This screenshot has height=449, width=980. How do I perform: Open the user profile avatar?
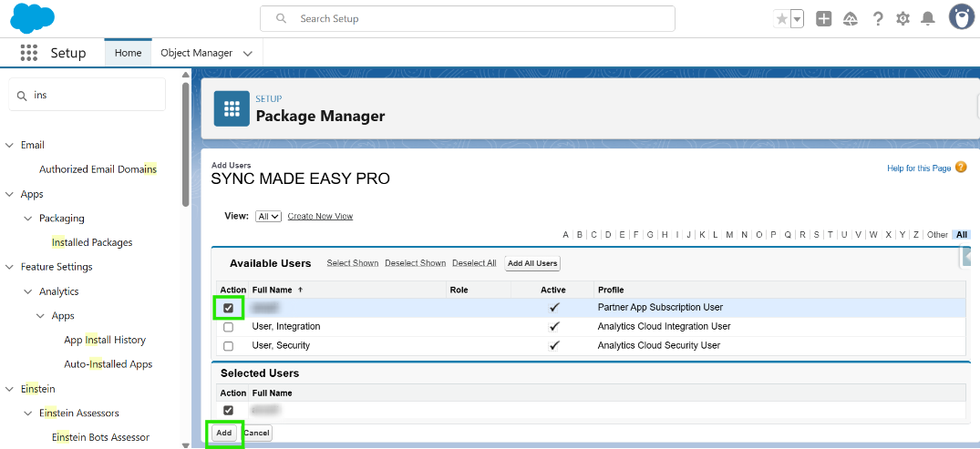961,17
